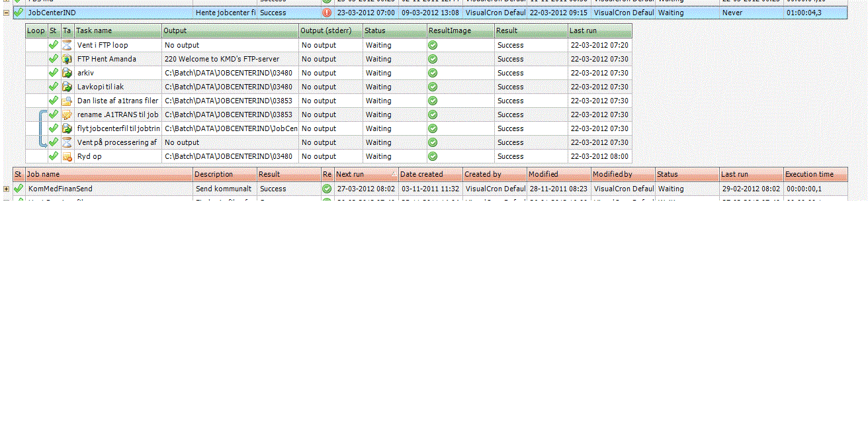The width and height of the screenshot is (868, 429).
Task: Click the green status checkmark for JobCenterIND job
Action: [x=19, y=13]
